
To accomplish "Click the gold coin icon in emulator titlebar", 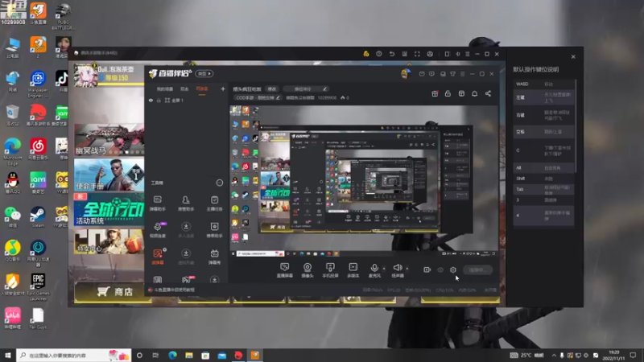I will coord(366,54).
